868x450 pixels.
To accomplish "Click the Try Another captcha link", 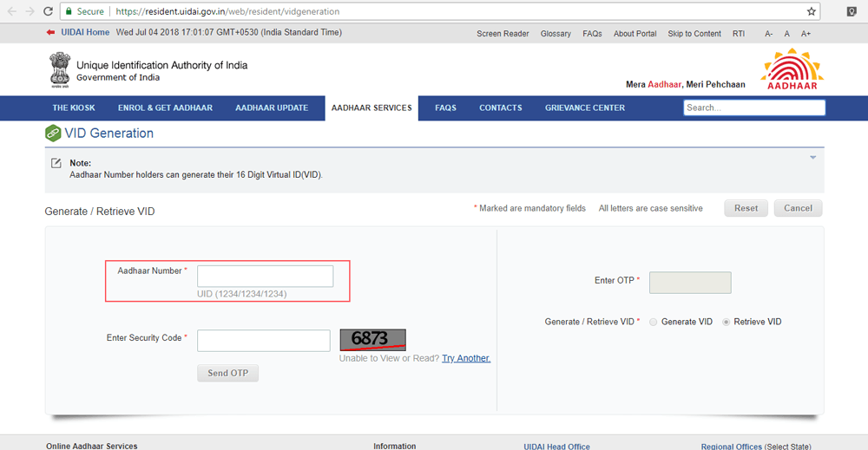I will (x=466, y=358).
